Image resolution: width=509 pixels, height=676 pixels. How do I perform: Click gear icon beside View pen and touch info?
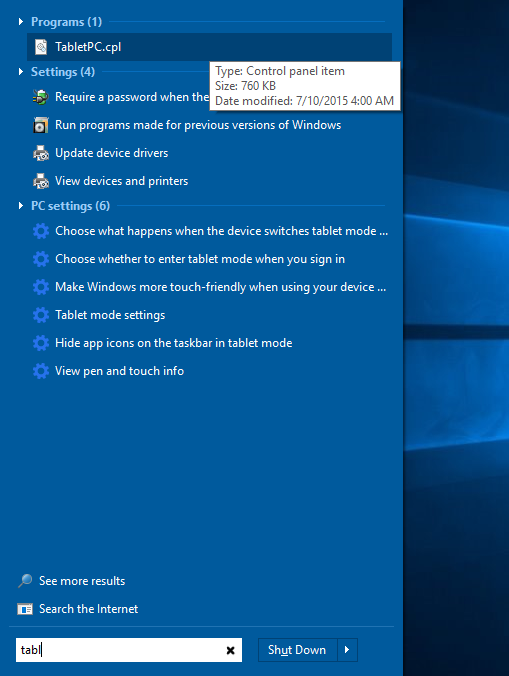(x=41, y=371)
